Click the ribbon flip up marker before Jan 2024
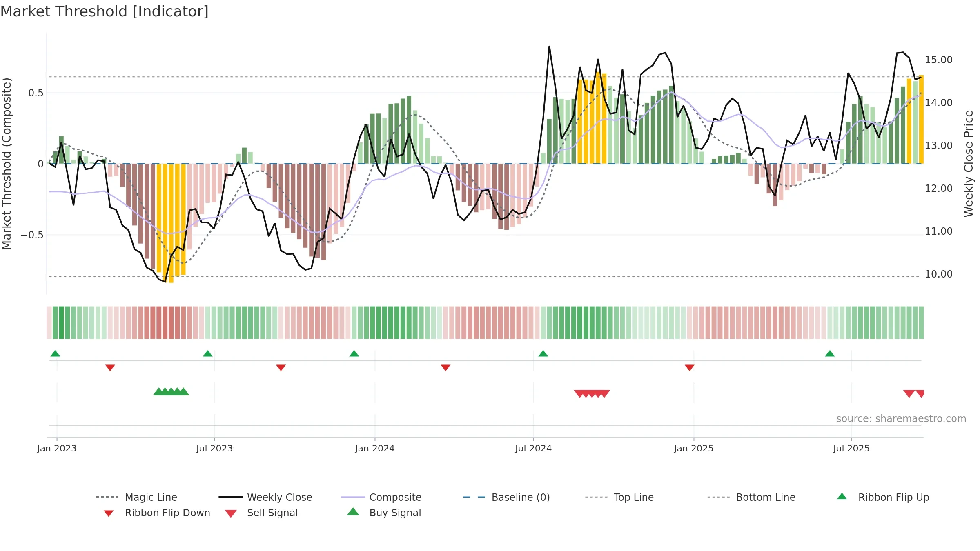 click(x=354, y=353)
